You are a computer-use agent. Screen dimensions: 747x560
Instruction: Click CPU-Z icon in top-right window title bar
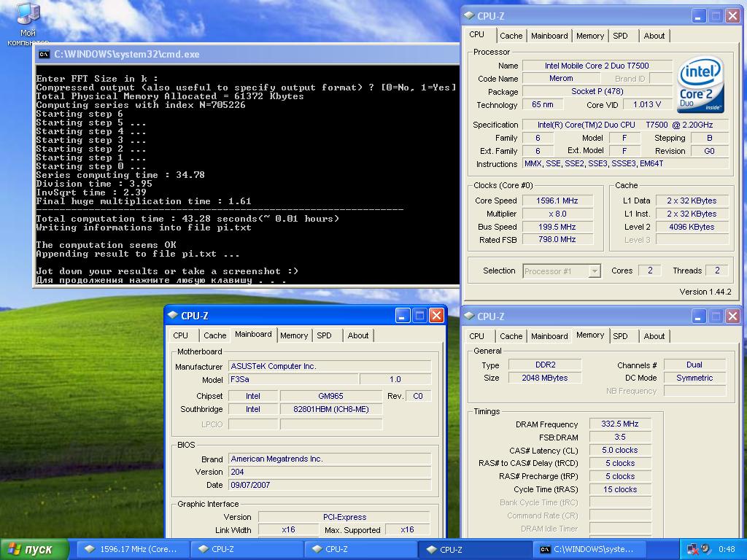point(469,16)
